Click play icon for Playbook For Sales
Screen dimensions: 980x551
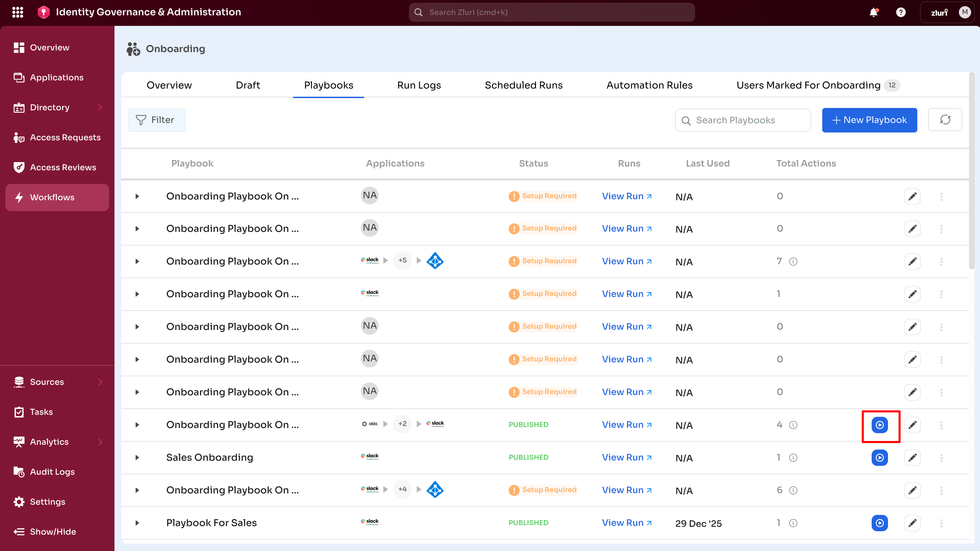(x=879, y=523)
